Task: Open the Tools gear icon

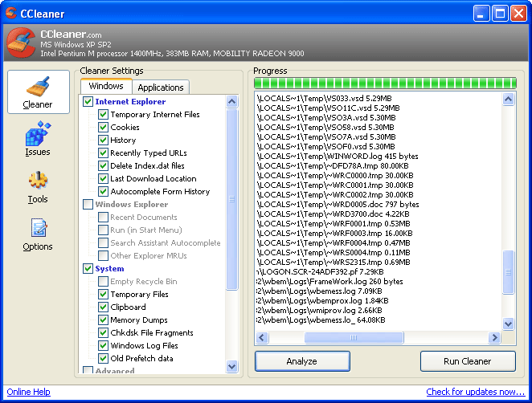Action: (38, 182)
